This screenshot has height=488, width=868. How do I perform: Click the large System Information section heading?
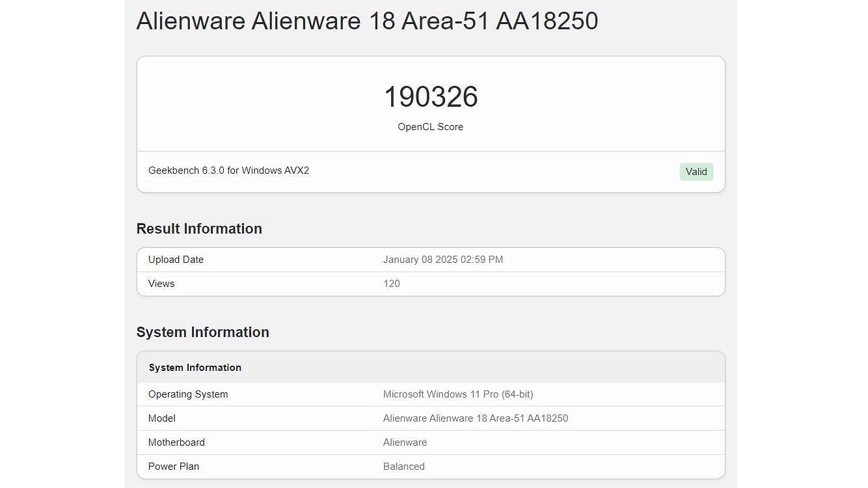pyautogui.click(x=202, y=332)
